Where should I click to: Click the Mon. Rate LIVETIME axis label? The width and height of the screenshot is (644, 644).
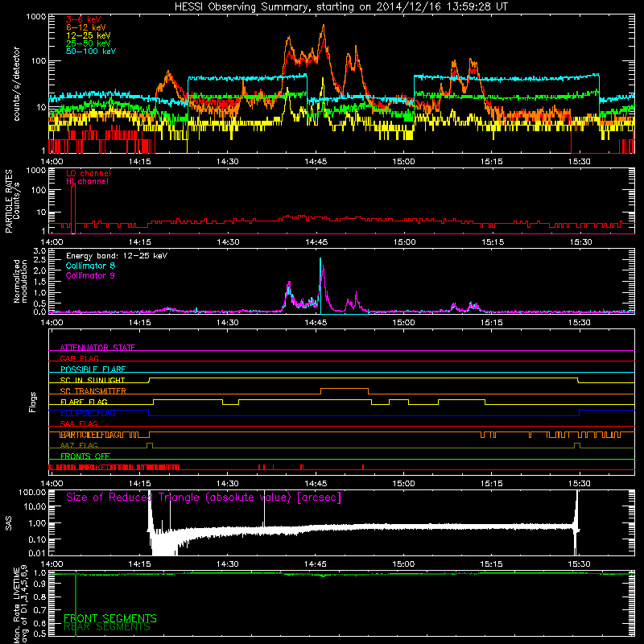[21, 605]
